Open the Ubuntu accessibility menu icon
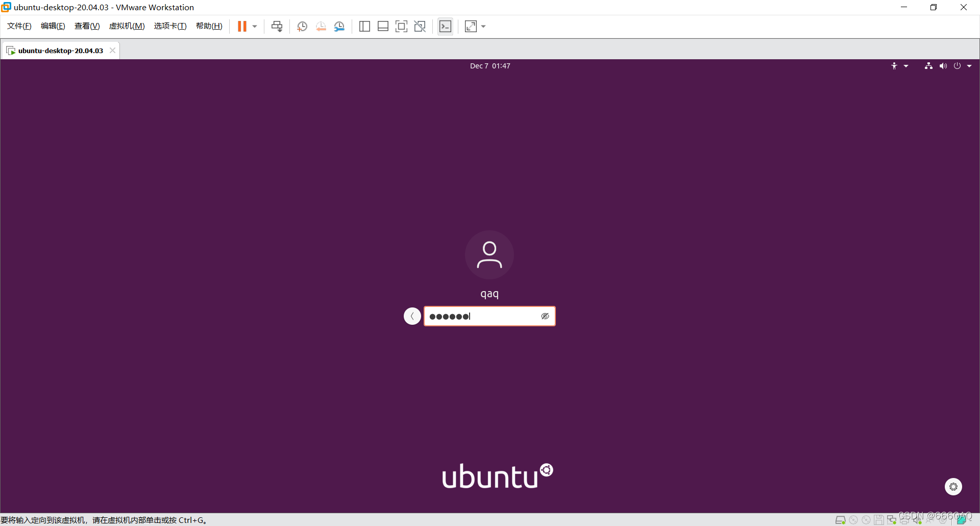 pyautogui.click(x=894, y=66)
